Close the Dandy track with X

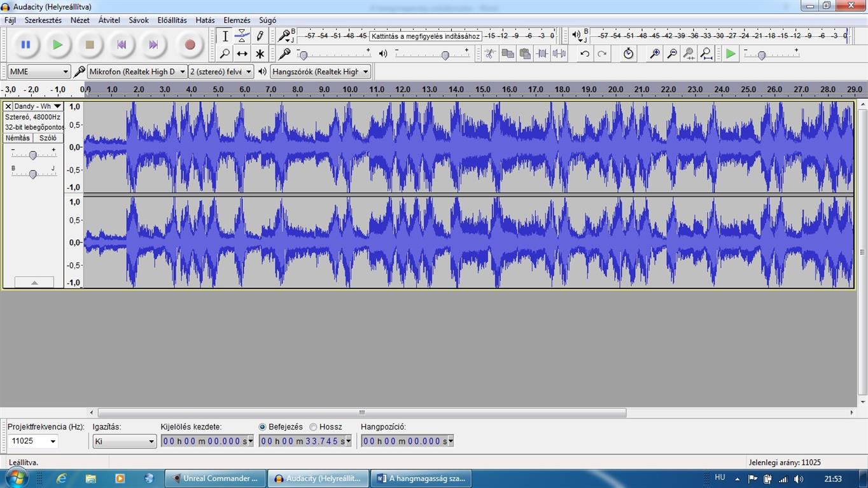(x=8, y=106)
